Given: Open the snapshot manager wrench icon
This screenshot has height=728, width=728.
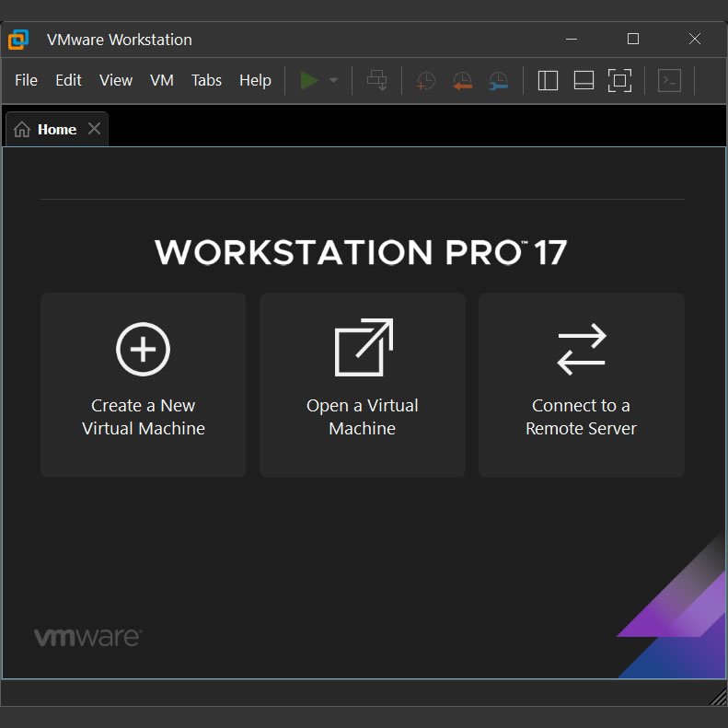Looking at the screenshot, I should pos(499,80).
